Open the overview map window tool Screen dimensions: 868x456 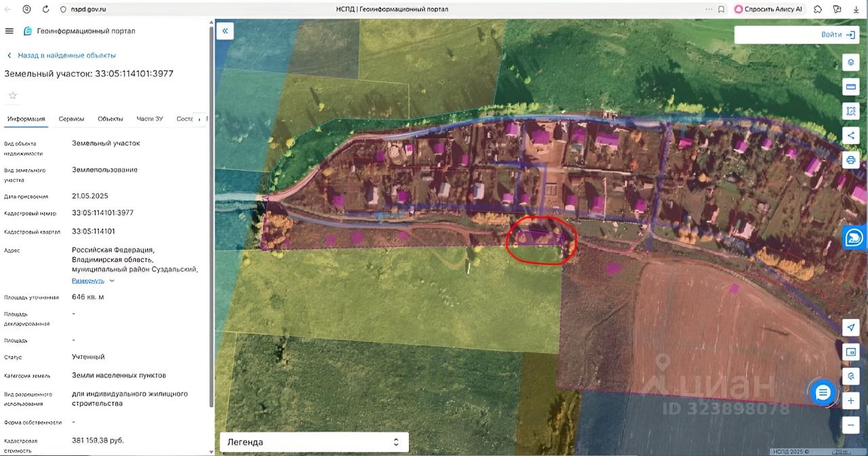pos(850,352)
